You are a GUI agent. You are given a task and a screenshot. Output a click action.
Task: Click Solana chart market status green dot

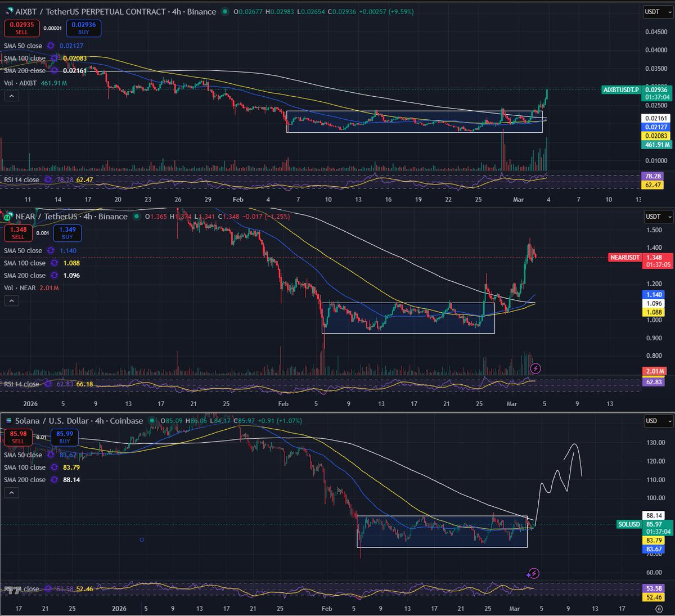(x=152, y=421)
